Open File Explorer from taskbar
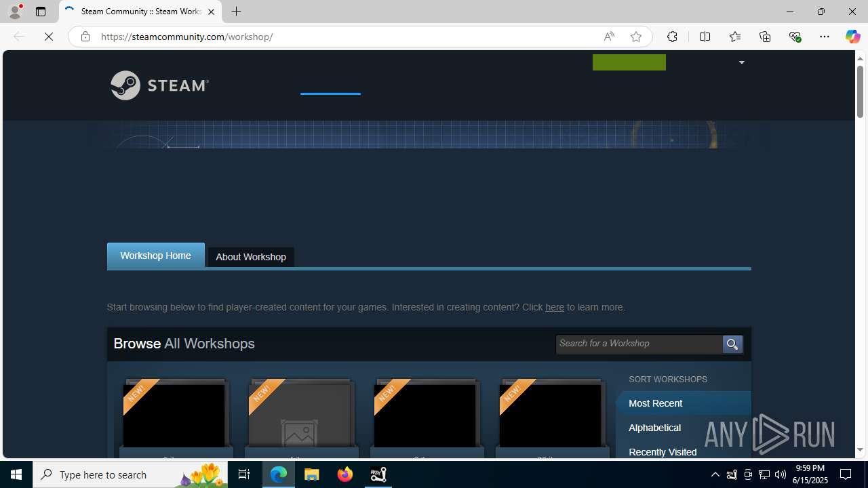 tap(312, 474)
